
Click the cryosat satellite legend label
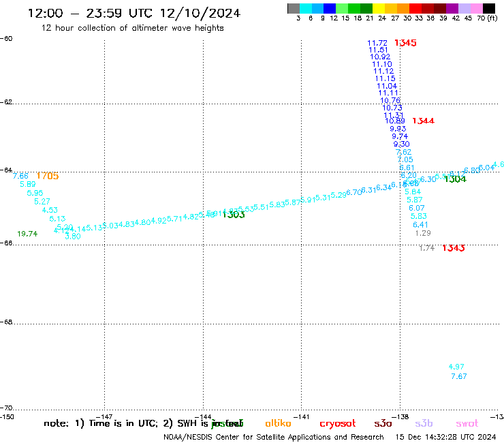pos(338,423)
